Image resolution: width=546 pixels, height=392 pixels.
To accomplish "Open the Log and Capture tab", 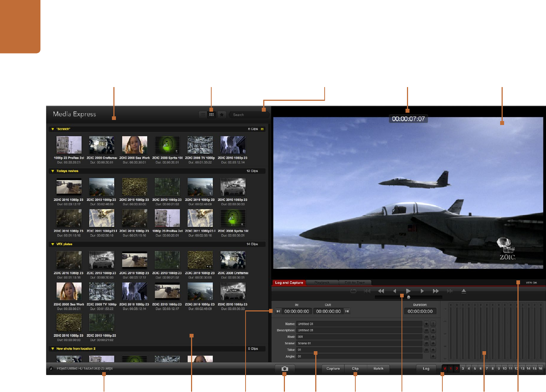I will (289, 283).
